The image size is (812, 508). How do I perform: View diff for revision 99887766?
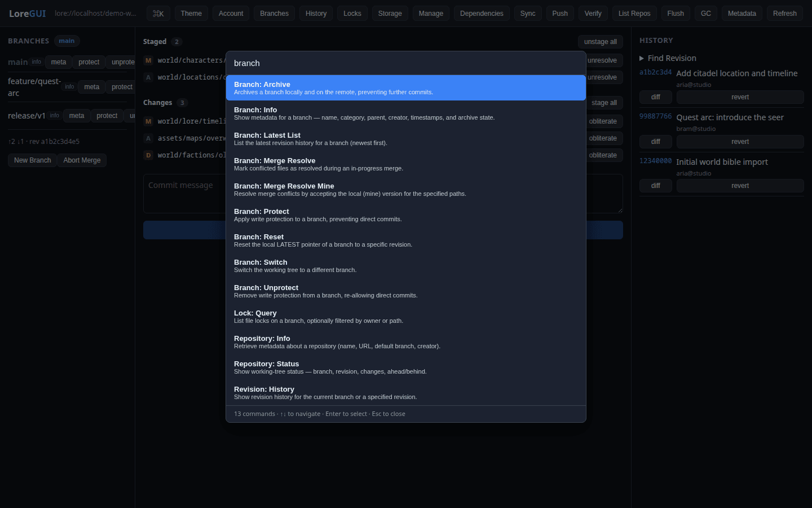(656, 142)
